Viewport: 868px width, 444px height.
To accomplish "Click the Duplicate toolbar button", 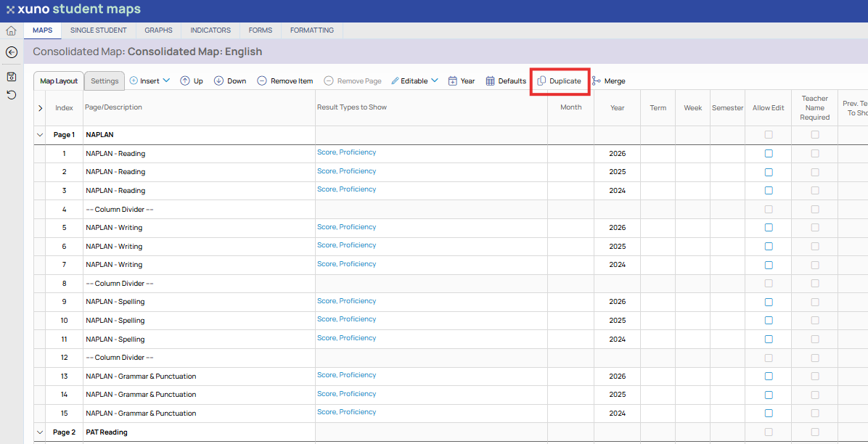I will click(x=559, y=81).
